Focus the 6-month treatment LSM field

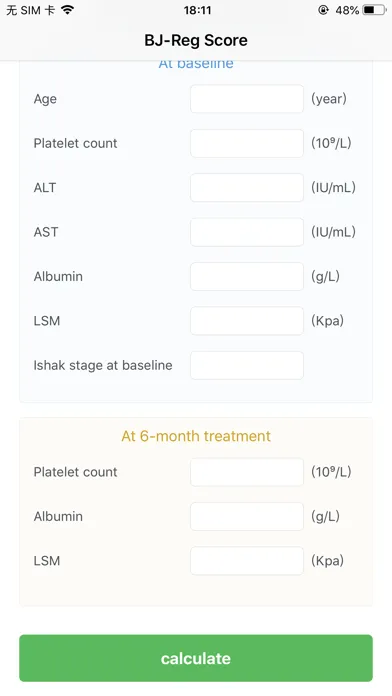click(x=247, y=561)
